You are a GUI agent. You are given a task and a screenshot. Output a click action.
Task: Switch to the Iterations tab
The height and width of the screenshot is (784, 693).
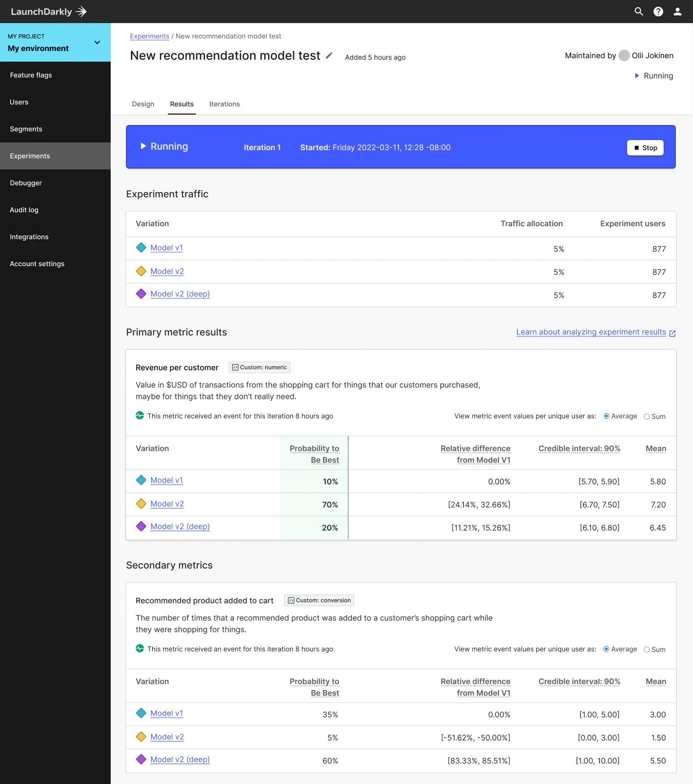[x=224, y=104]
